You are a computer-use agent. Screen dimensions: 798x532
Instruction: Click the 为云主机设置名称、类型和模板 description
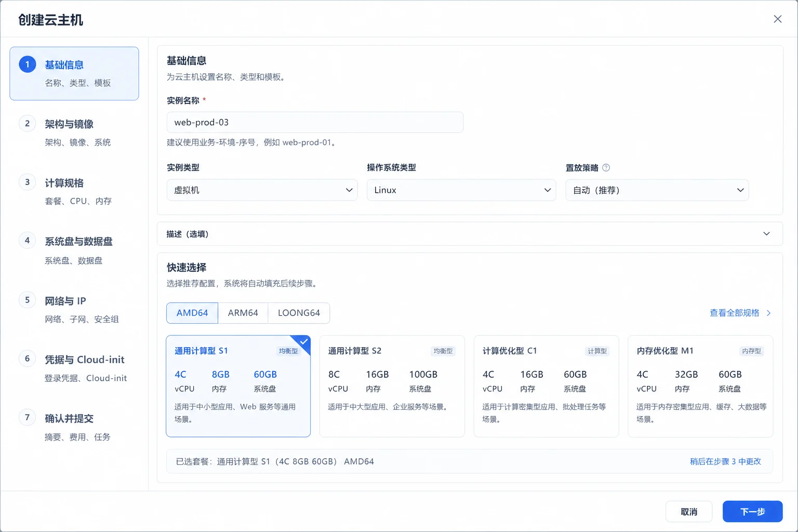pyautogui.click(x=226, y=77)
